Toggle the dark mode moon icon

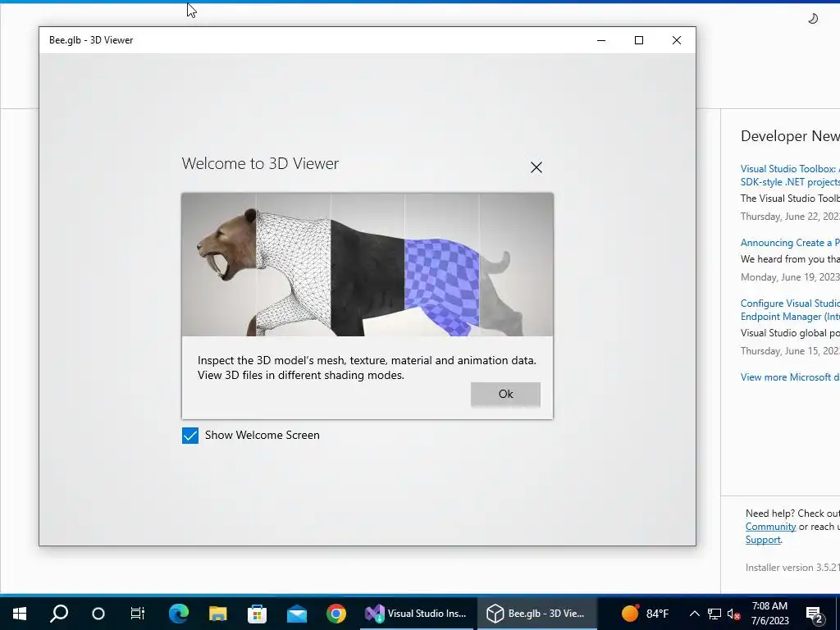813,19
